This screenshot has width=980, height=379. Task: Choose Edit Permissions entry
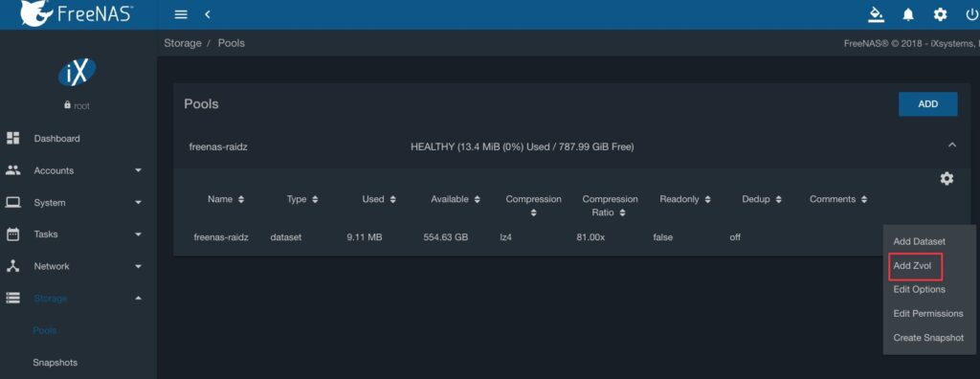[928, 314]
